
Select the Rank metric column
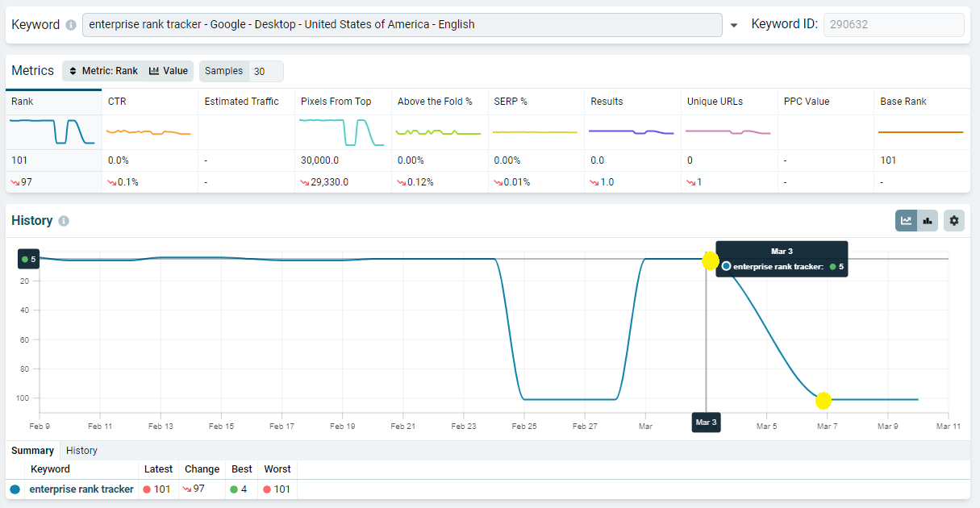[53, 102]
